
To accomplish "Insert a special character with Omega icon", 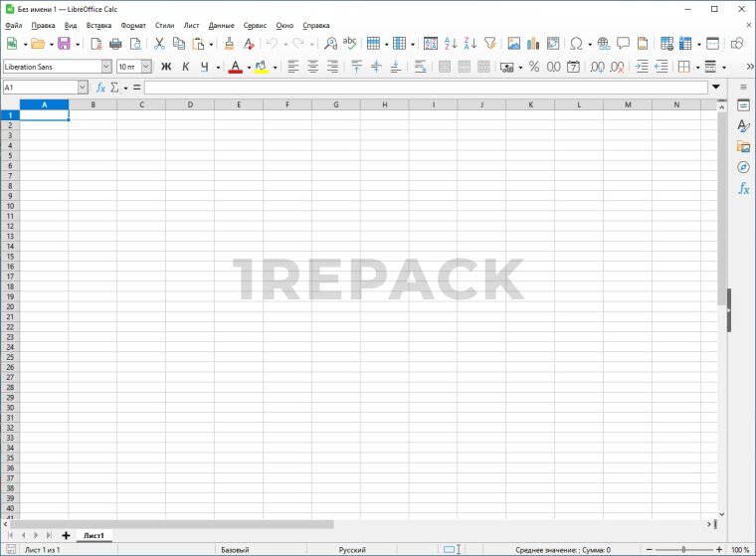I will (x=575, y=44).
